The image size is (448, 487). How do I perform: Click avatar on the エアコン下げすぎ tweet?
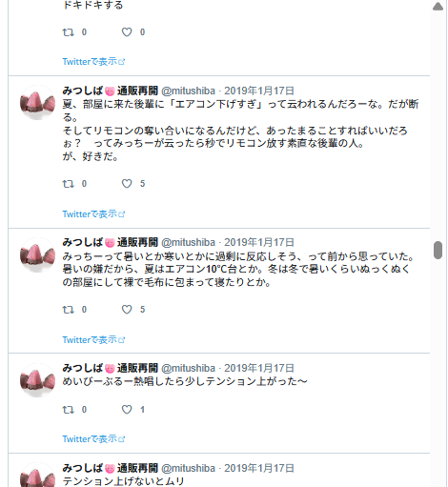coord(37,103)
